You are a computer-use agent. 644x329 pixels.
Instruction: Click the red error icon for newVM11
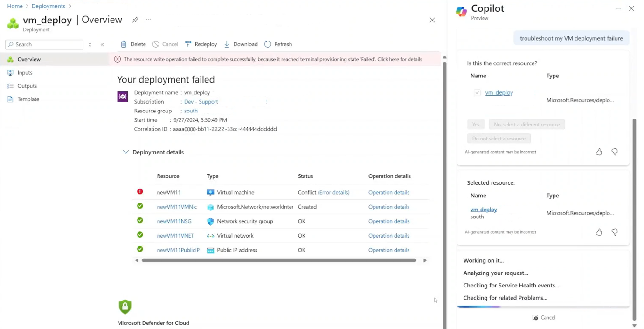140,192
